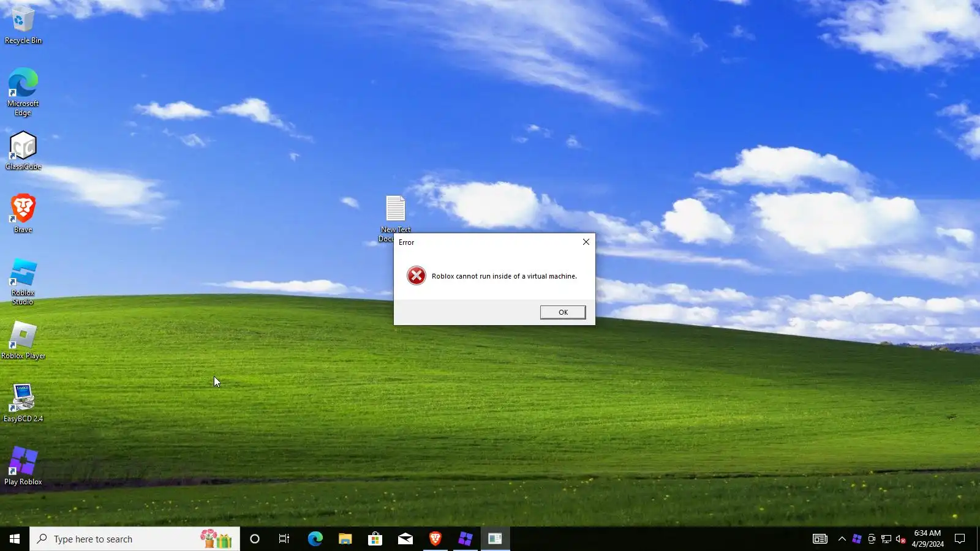
Task: Open the clock showing 6:34 AM
Action: 927,539
